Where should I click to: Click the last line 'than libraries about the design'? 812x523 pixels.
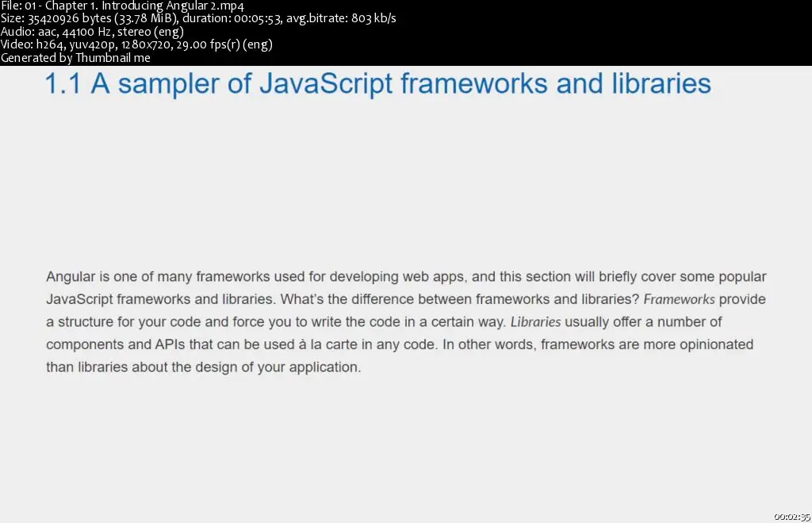(x=204, y=367)
